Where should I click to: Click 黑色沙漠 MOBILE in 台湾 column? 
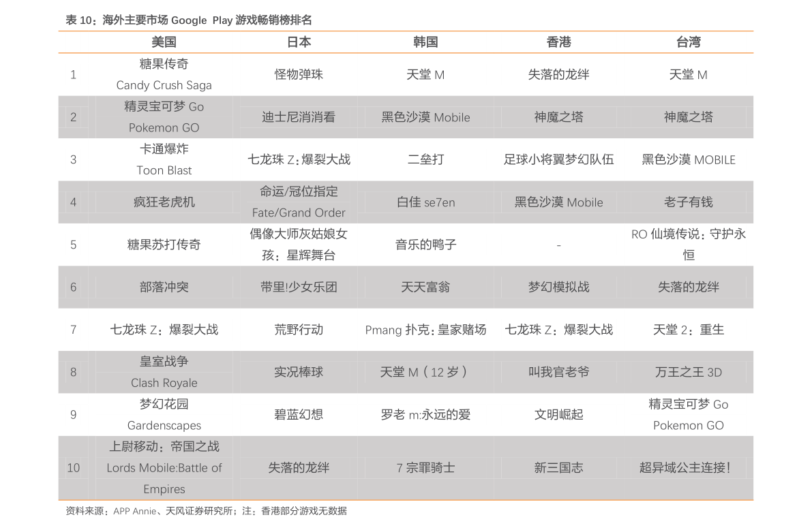pos(688,159)
